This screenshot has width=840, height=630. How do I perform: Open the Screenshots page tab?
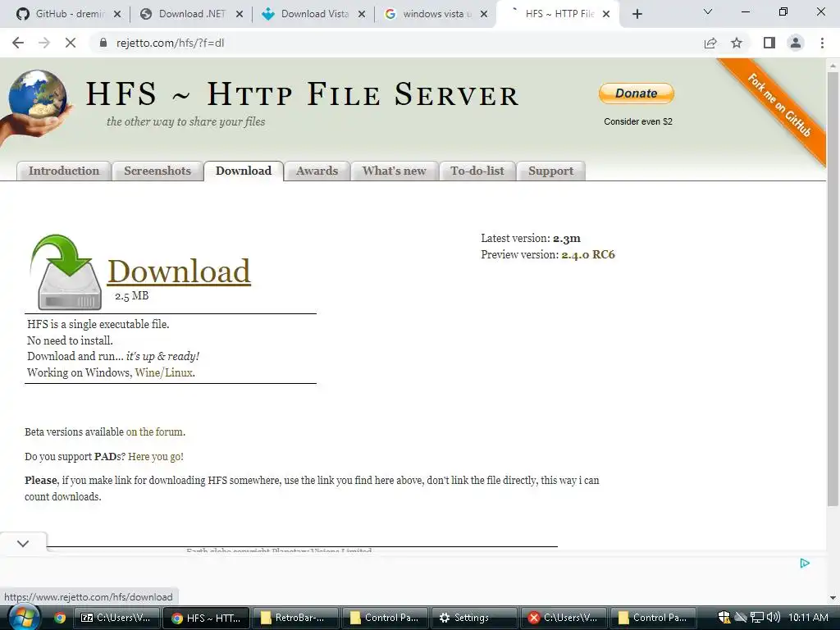pyautogui.click(x=157, y=171)
